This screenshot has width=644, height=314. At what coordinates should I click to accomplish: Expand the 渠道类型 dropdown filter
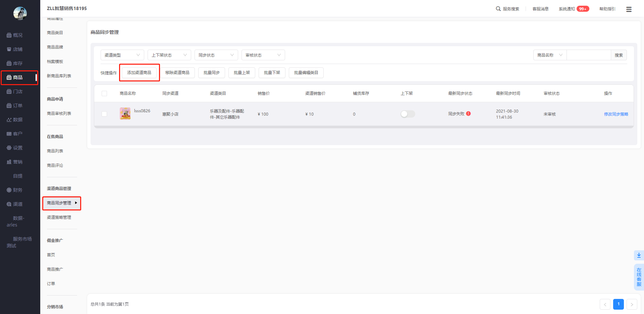pos(122,55)
